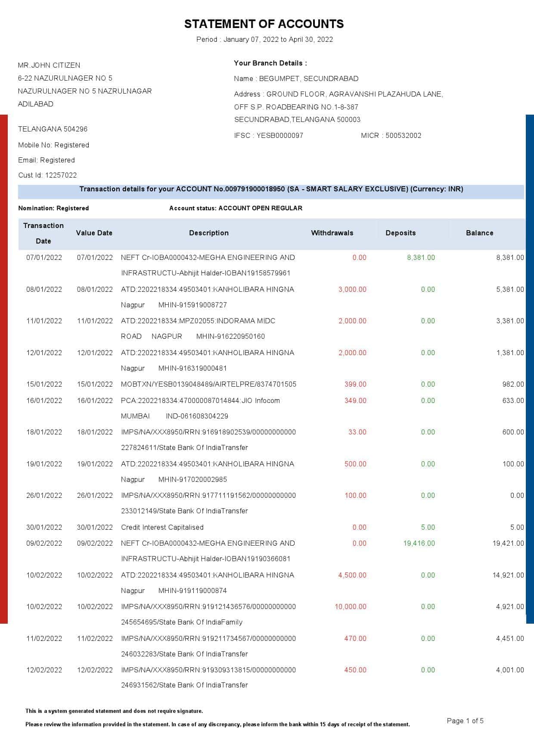Click the Description column header
534x756 pixels.
pyautogui.click(x=209, y=233)
